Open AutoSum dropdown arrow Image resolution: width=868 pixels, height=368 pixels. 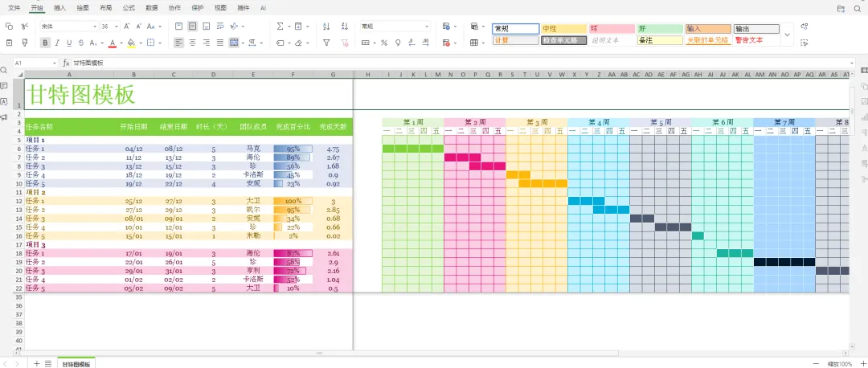[288, 27]
